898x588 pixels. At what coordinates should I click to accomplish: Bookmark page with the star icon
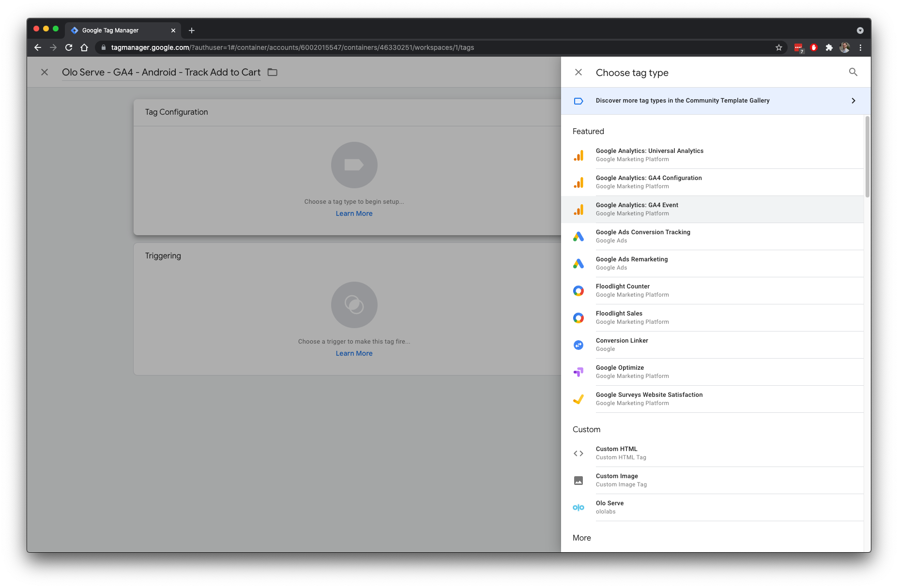coord(779,47)
